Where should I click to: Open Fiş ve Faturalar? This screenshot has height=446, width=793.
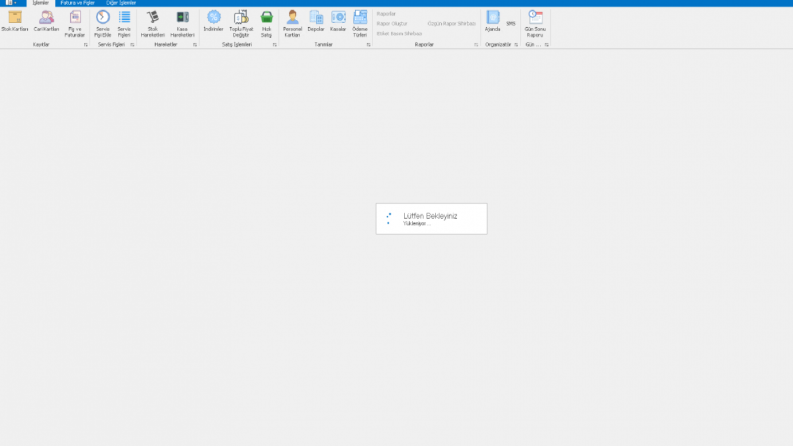point(75,24)
